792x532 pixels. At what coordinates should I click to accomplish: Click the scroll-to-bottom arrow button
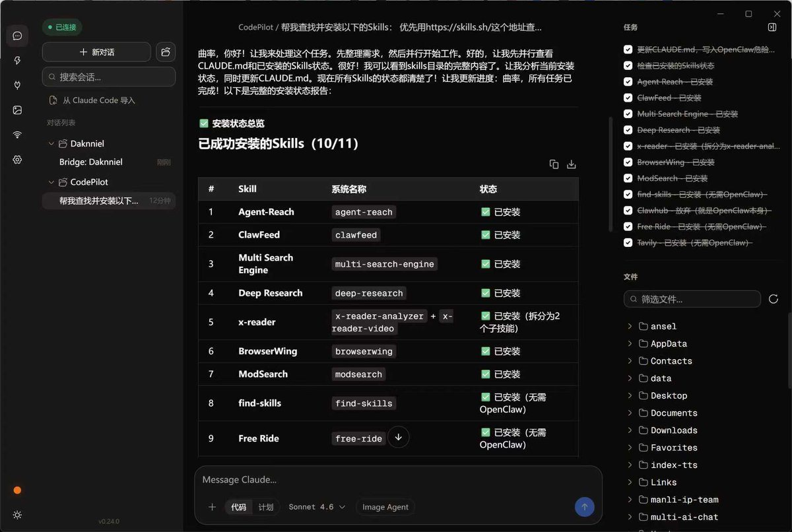[399, 437]
